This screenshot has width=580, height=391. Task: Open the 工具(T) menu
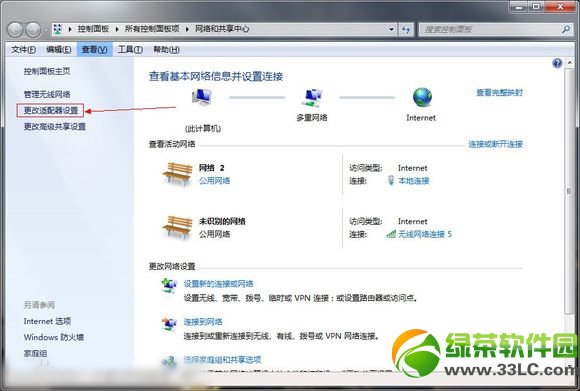[130, 50]
